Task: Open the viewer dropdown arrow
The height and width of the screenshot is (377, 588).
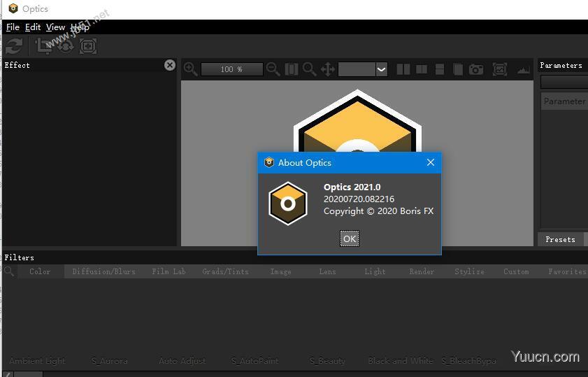Action: 381,69
